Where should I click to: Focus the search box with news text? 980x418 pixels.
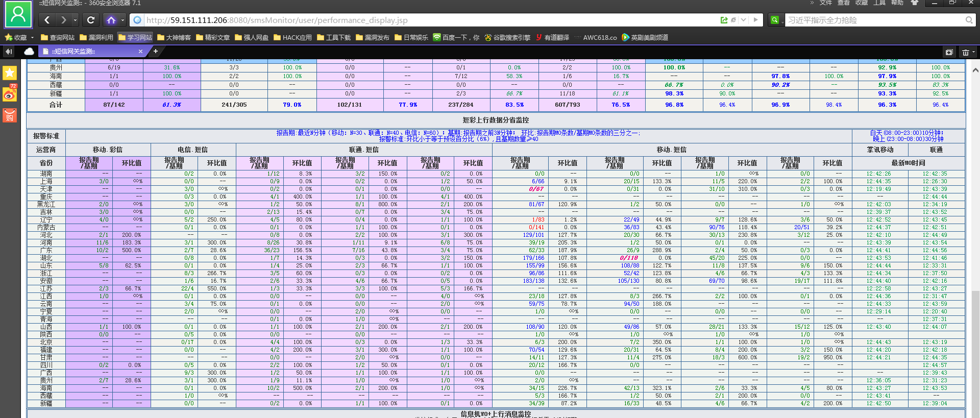coord(875,20)
